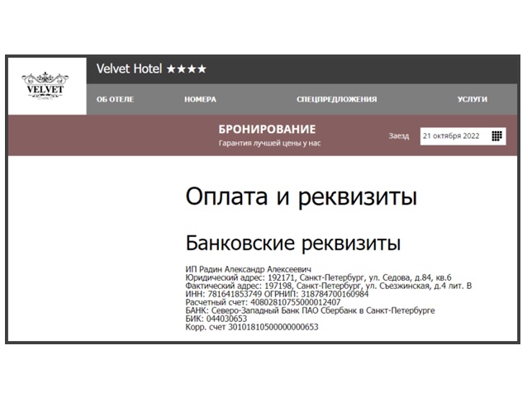
Task: Click the ИП Радин Александр Алексеевич line
Action: coord(248,269)
